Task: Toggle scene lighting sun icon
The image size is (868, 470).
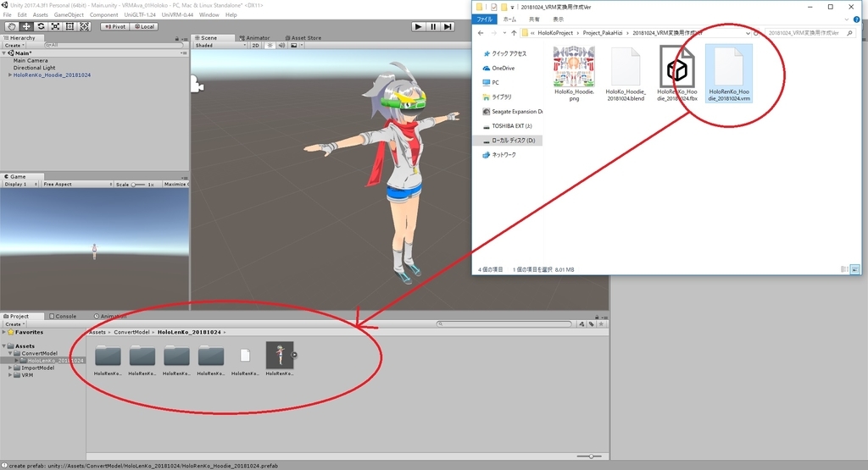Action: click(x=270, y=46)
